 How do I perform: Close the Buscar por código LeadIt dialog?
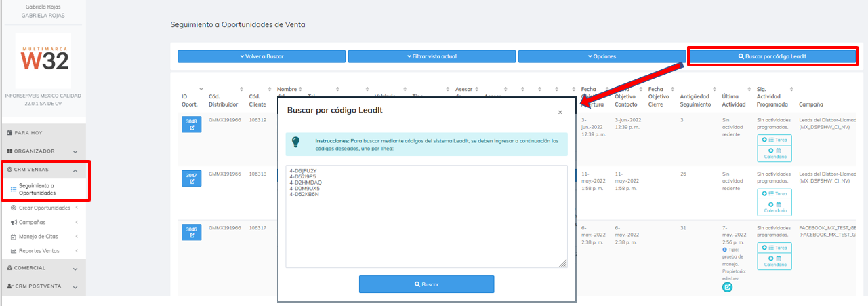click(x=560, y=113)
